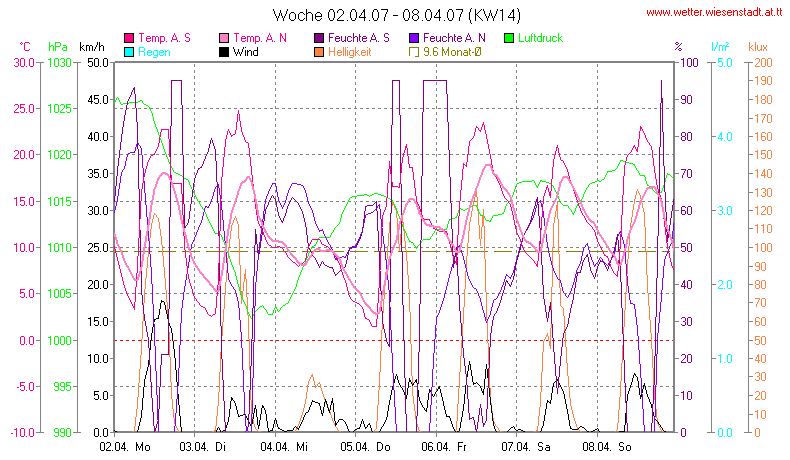790x460 pixels.
Task: Click the wind axis value '25.0'
Action: point(98,248)
